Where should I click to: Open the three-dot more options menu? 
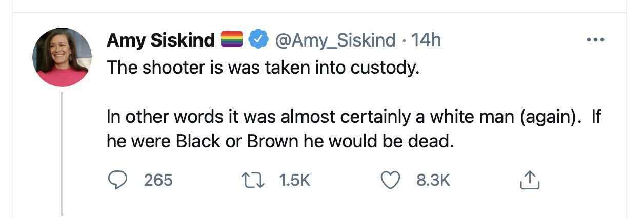tap(595, 39)
